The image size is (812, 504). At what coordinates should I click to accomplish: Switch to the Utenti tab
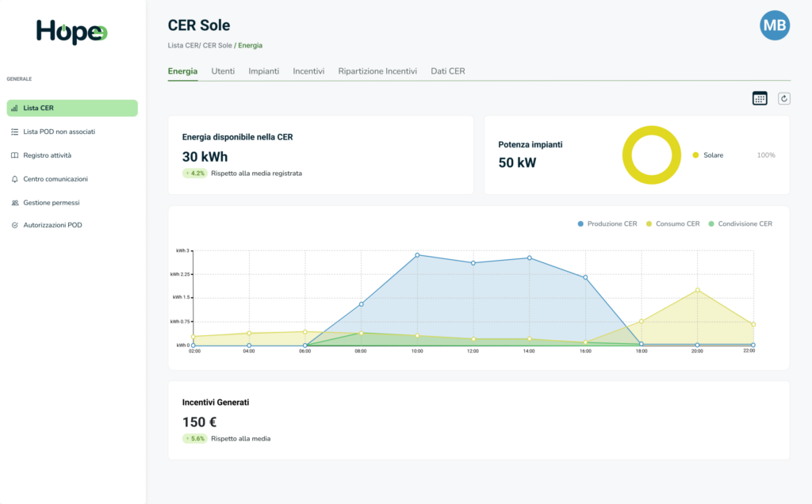(223, 71)
